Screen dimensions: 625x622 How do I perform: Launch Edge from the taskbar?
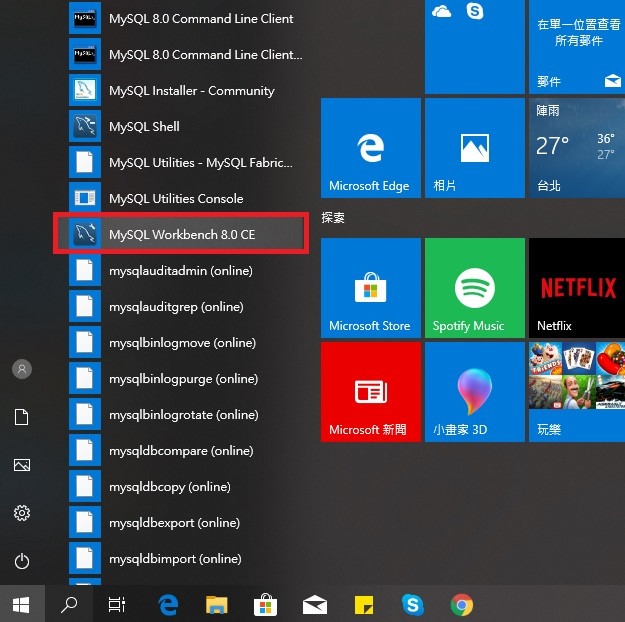coord(168,605)
